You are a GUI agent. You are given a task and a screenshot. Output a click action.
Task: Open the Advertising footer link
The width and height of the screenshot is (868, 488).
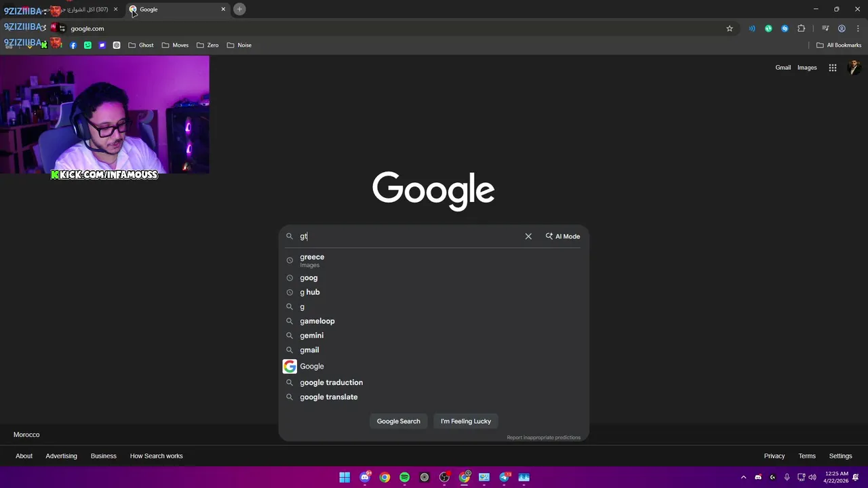pos(61,456)
